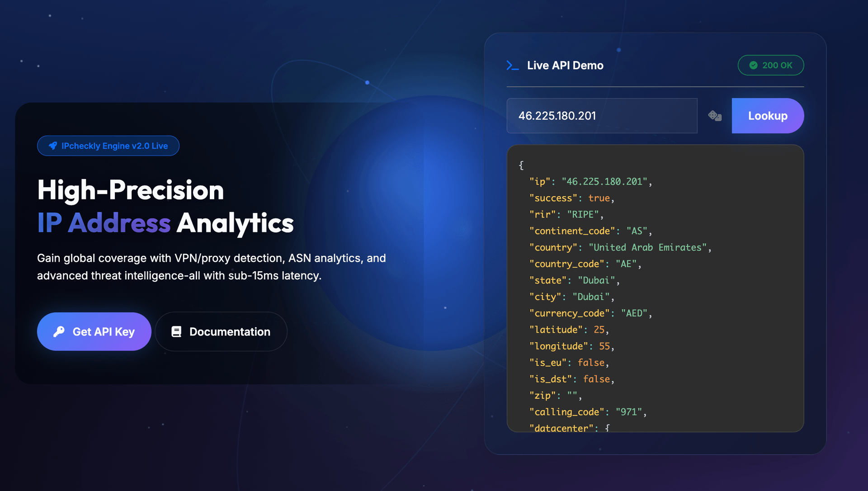Click the IPcheckly Engine v2.0 Live badge text

115,146
